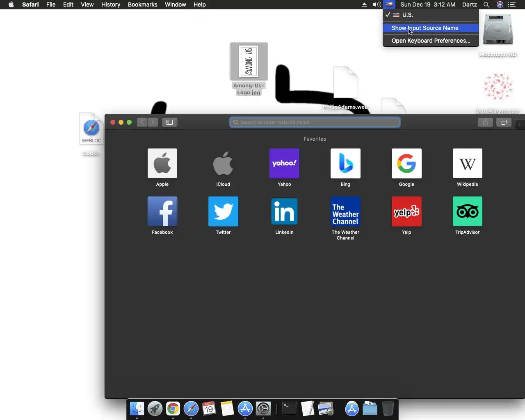Open the TripAdvisor favorite tile

pyautogui.click(x=468, y=211)
